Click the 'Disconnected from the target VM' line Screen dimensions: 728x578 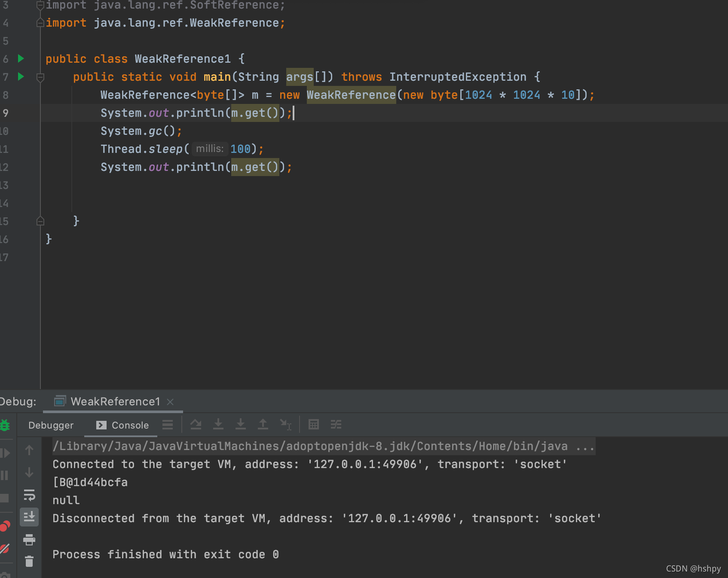[x=327, y=518]
